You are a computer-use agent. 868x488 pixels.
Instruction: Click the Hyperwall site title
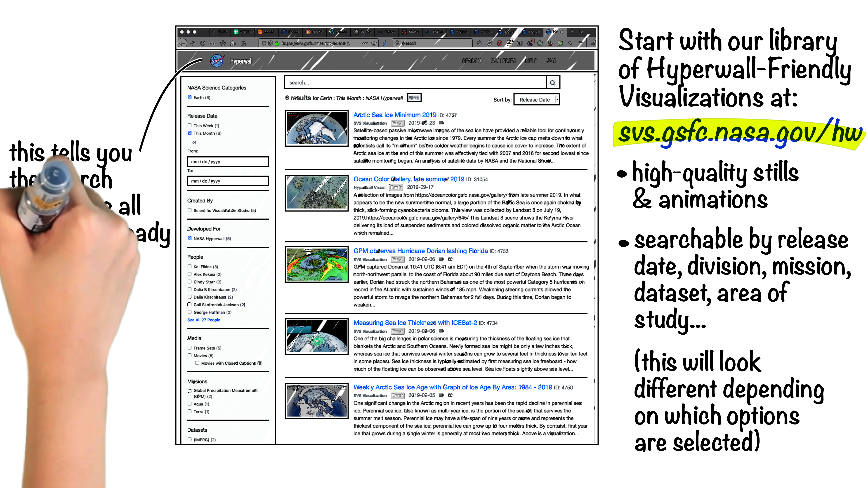[241, 61]
